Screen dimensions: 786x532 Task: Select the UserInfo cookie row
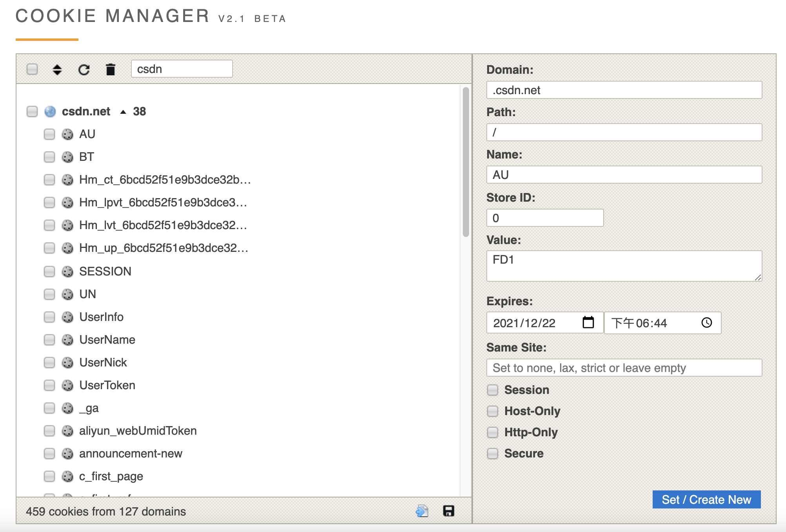(101, 317)
